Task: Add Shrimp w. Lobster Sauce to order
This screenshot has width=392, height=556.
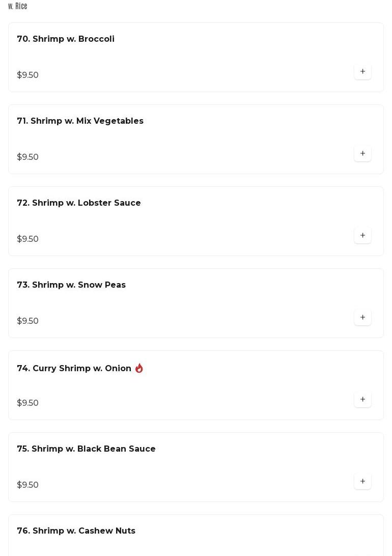Action: (362, 236)
